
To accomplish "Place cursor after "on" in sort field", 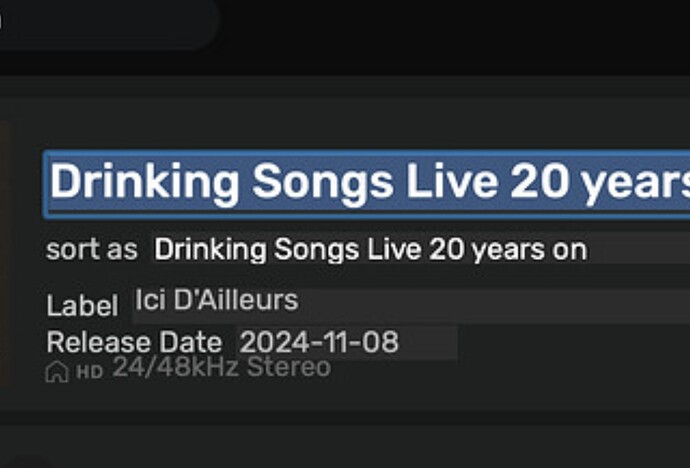I will pyautogui.click(x=588, y=250).
